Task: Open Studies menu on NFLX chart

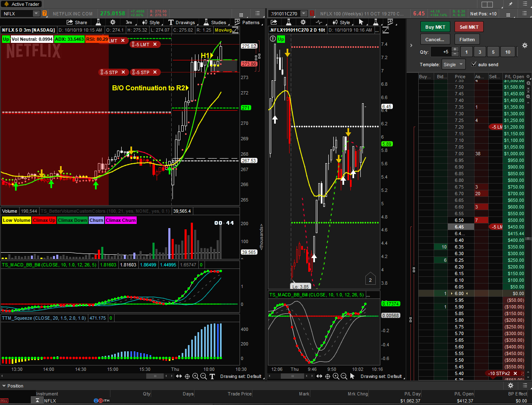Action: coord(215,22)
